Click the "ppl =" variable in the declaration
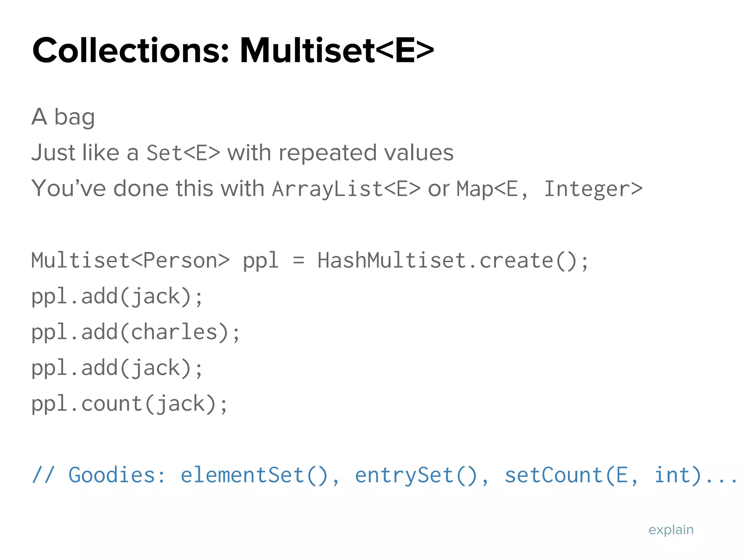Image resolution: width=747 pixels, height=560 pixels. pos(274,261)
